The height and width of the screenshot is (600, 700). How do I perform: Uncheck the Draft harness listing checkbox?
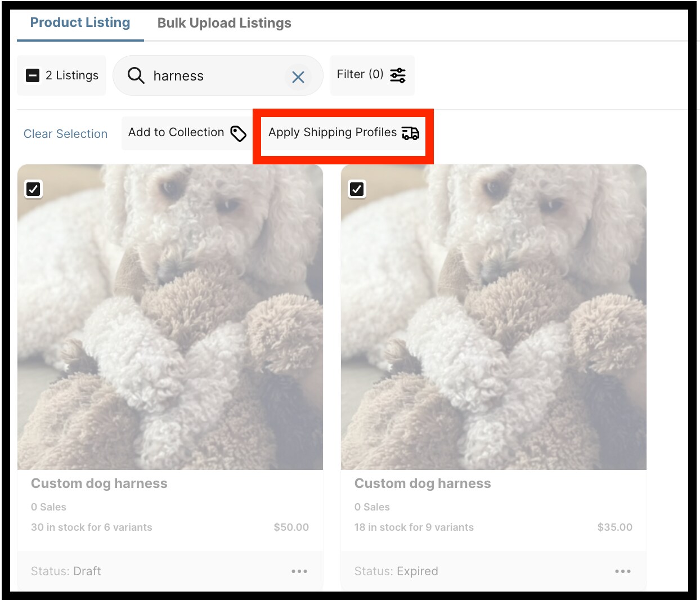33,189
